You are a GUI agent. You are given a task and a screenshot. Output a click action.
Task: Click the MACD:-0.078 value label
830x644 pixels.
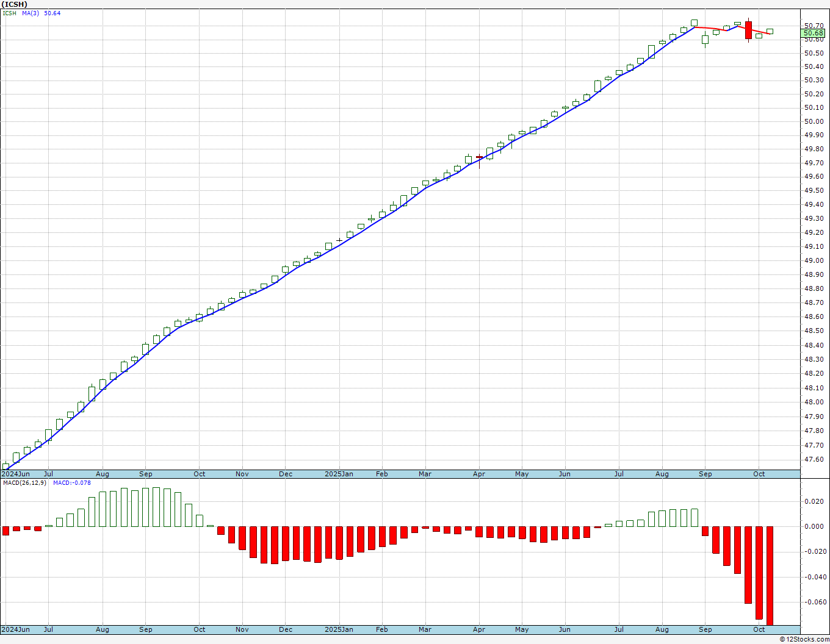71,483
